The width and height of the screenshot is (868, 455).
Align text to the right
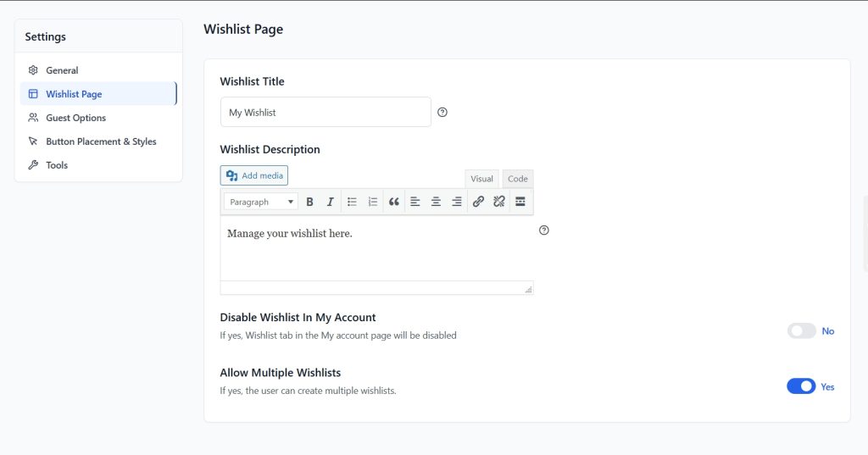(457, 202)
